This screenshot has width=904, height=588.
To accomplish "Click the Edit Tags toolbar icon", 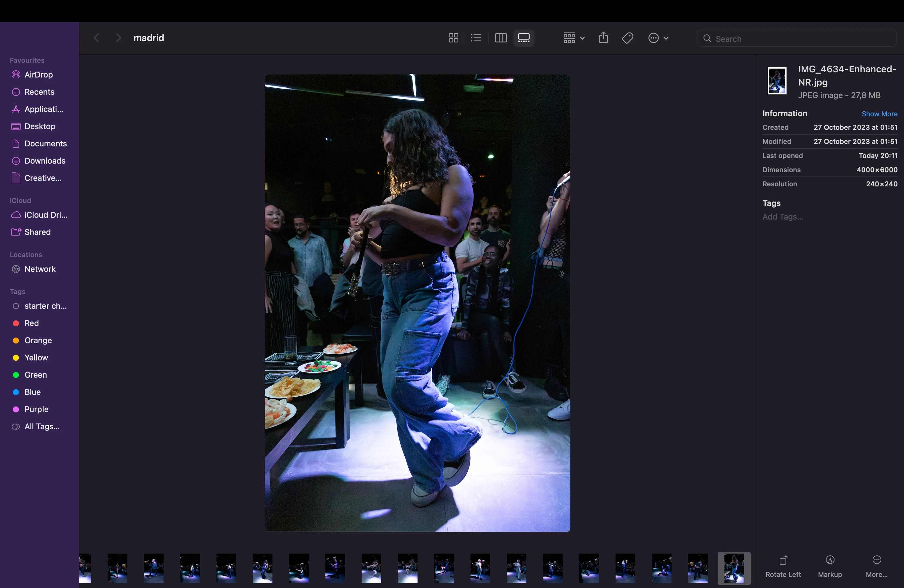I will tap(628, 38).
